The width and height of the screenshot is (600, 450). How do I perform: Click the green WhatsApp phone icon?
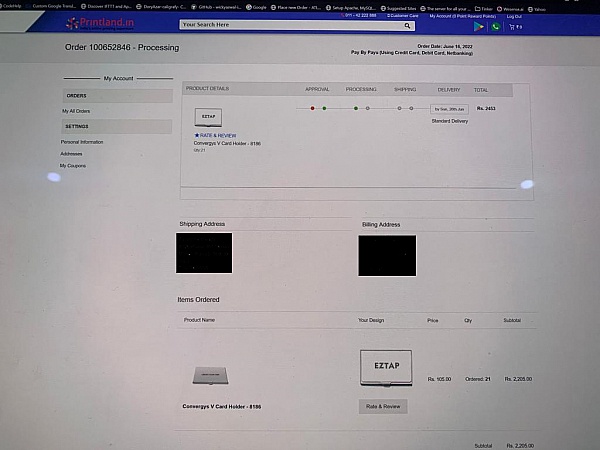496,27
